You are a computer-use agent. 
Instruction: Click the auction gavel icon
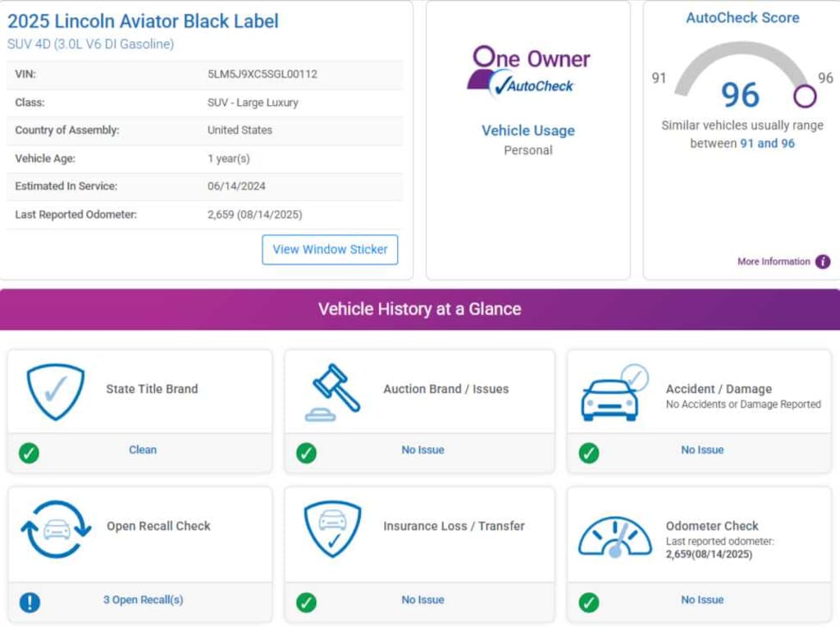(x=332, y=392)
